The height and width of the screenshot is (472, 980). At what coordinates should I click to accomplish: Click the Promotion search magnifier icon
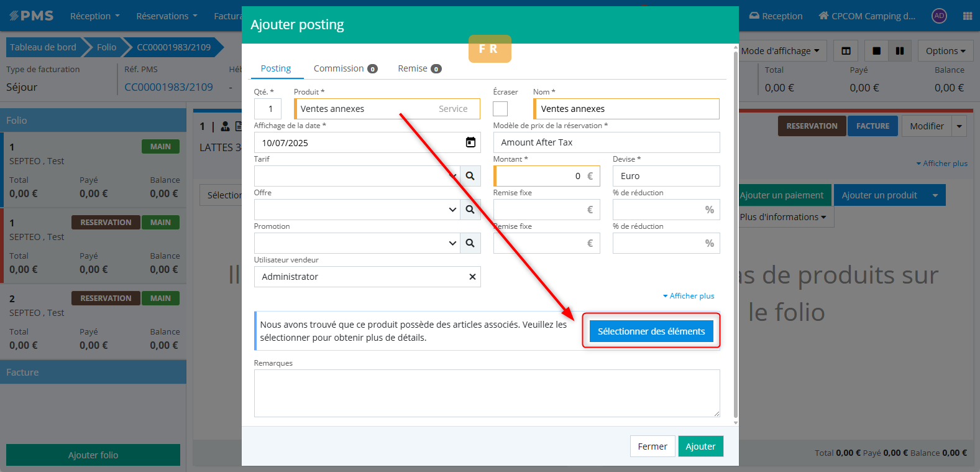point(470,243)
